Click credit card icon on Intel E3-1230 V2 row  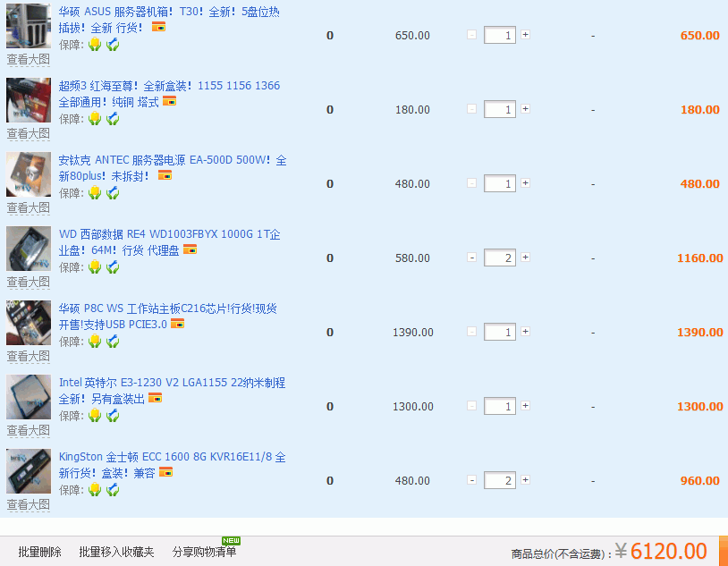pyautogui.click(x=155, y=398)
